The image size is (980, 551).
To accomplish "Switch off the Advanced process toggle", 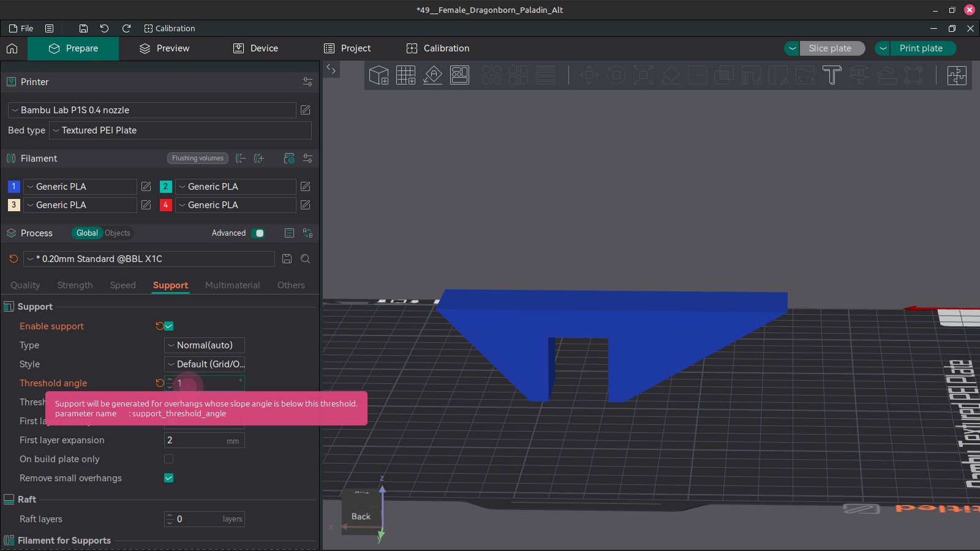I will (258, 233).
